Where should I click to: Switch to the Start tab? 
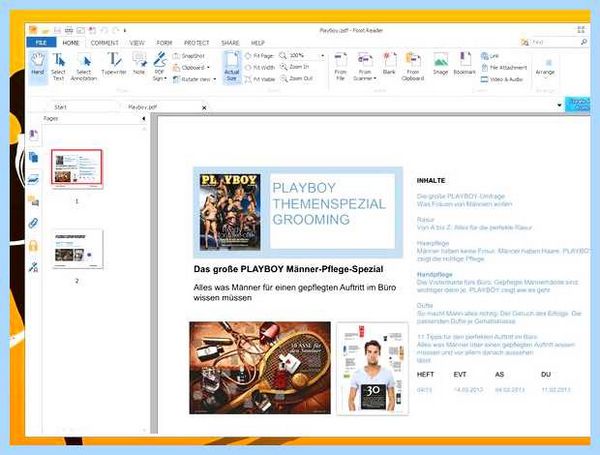tap(60, 107)
